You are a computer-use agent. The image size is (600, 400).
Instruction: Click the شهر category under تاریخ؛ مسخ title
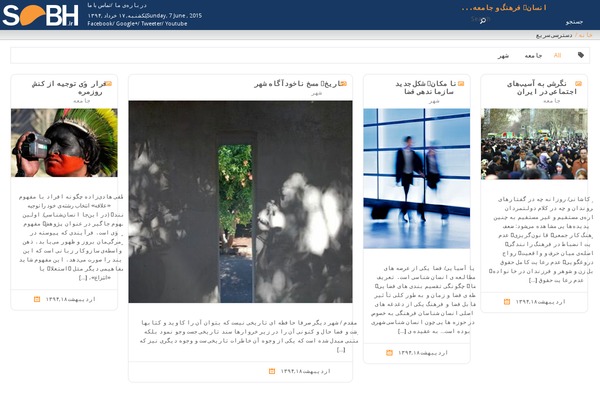(x=316, y=93)
